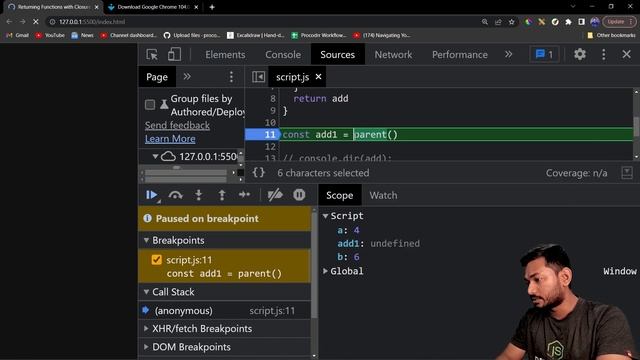Switch to the Elements tab

pyautogui.click(x=225, y=54)
